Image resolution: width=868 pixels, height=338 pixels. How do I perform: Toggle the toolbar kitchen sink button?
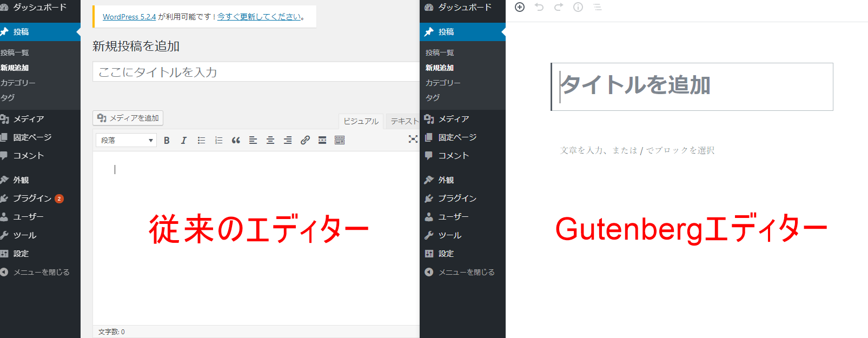tap(340, 141)
